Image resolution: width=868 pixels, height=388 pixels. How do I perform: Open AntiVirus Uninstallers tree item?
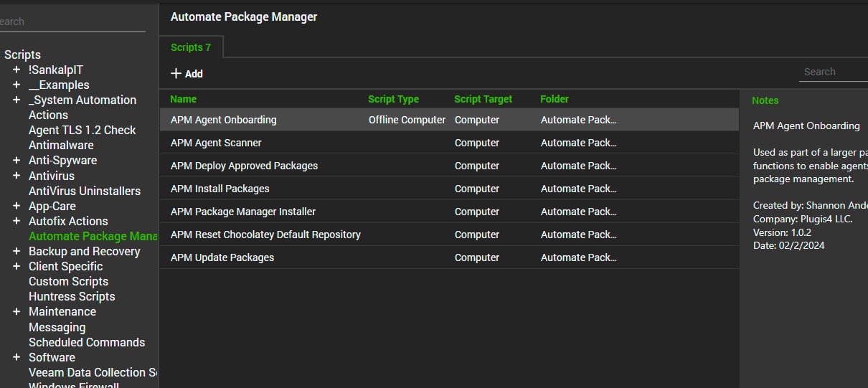click(x=85, y=191)
